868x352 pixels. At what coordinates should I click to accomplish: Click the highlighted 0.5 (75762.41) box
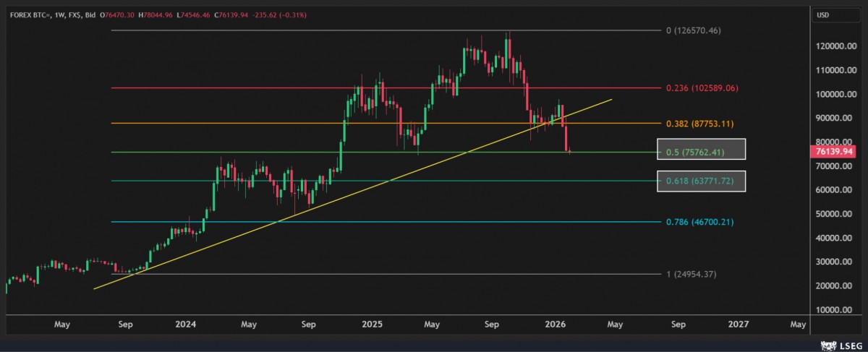click(x=700, y=150)
